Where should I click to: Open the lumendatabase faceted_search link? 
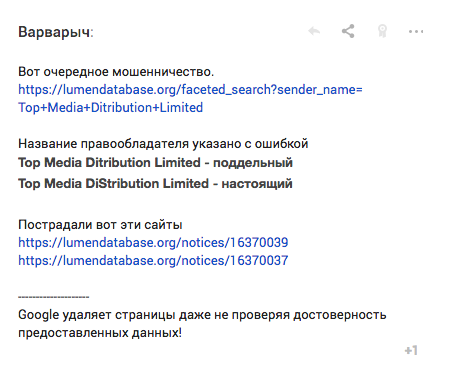pyautogui.click(x=190, y=90)
